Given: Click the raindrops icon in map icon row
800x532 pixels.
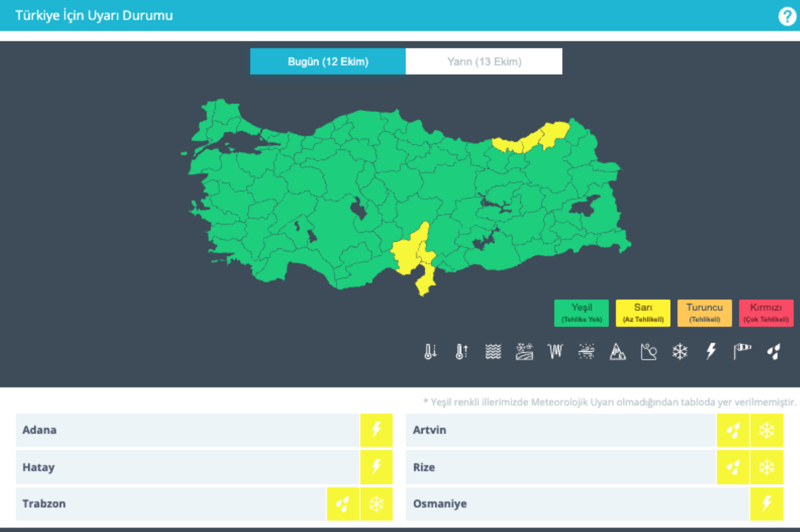Looking at the screenshot, I should pyautogui.click(x=773, y=351).
